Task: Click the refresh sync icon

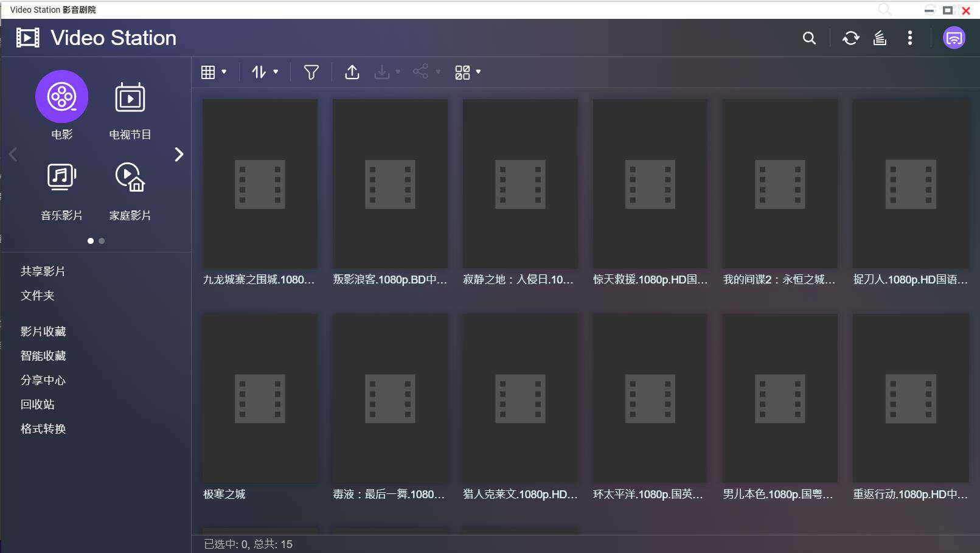Action: (850, 38)
